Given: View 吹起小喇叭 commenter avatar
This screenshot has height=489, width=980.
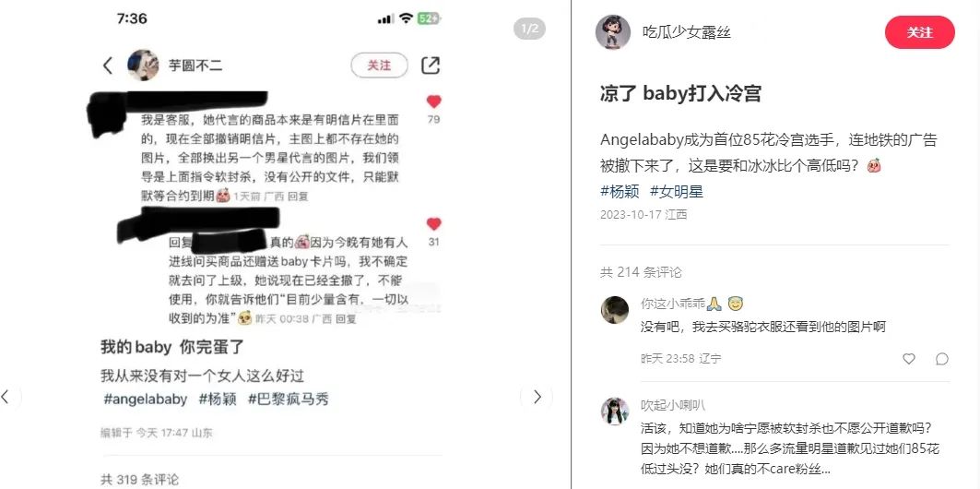Looking at the screenshot, I should [x=615, y=411].
